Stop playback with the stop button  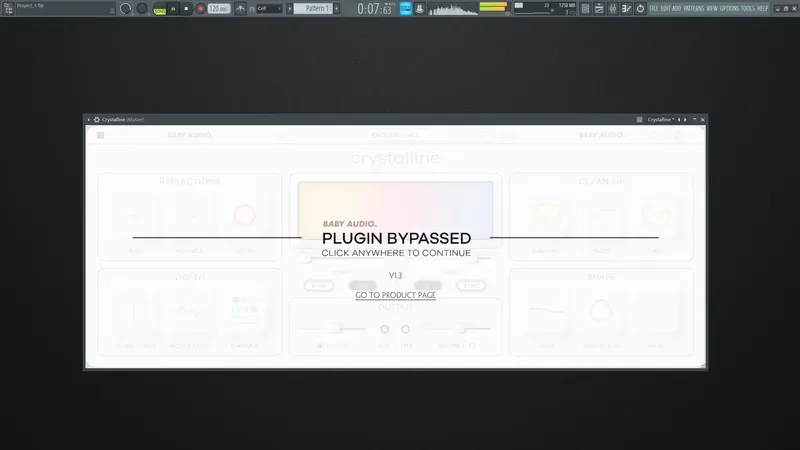(186, 9)
